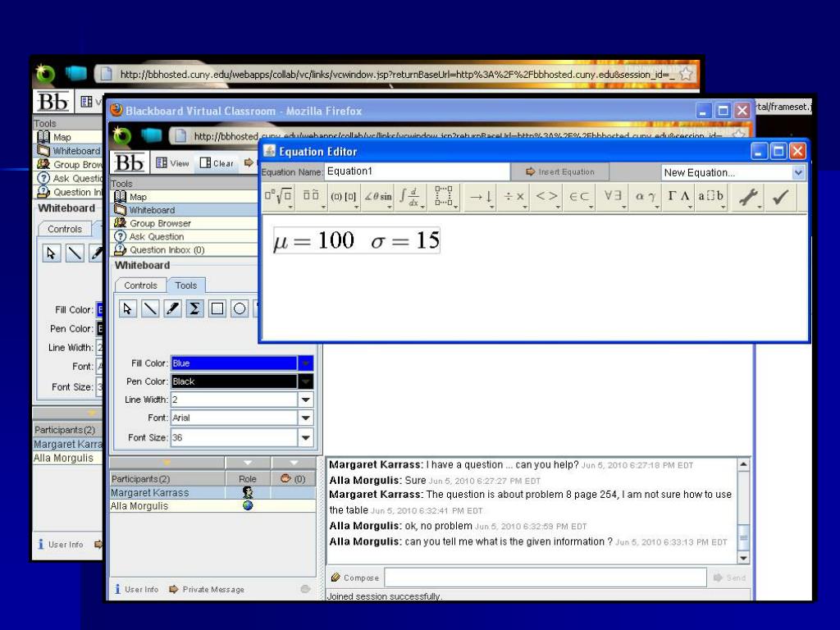Image resolution: width=840 pixels, height=630 pixels.
Task: Click Compose in the chat area
Action: click(x=354, y=577)
